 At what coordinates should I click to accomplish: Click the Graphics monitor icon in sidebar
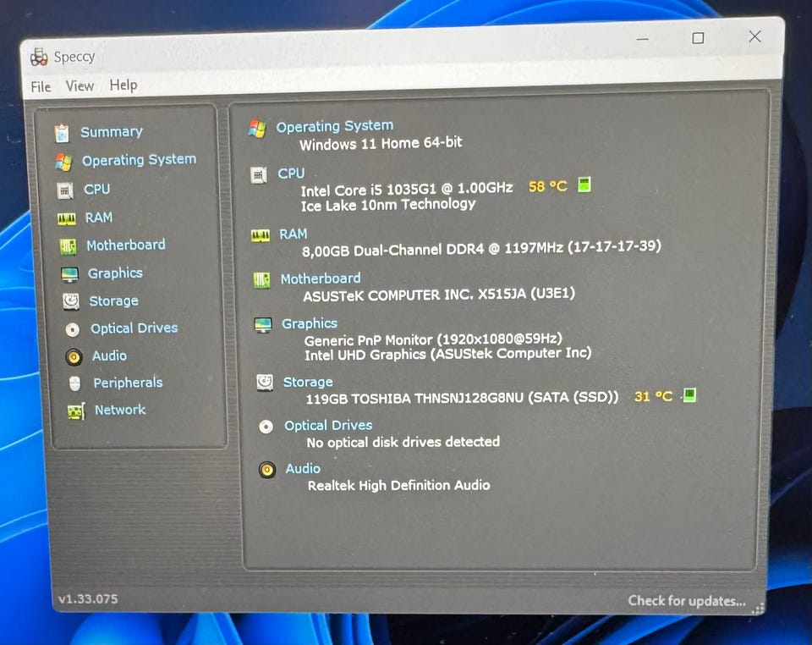click(69, 274)
